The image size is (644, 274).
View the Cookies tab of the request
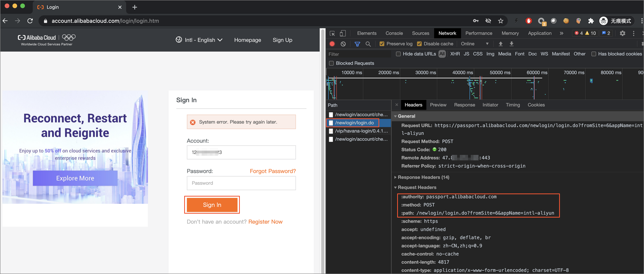point(536,105)
